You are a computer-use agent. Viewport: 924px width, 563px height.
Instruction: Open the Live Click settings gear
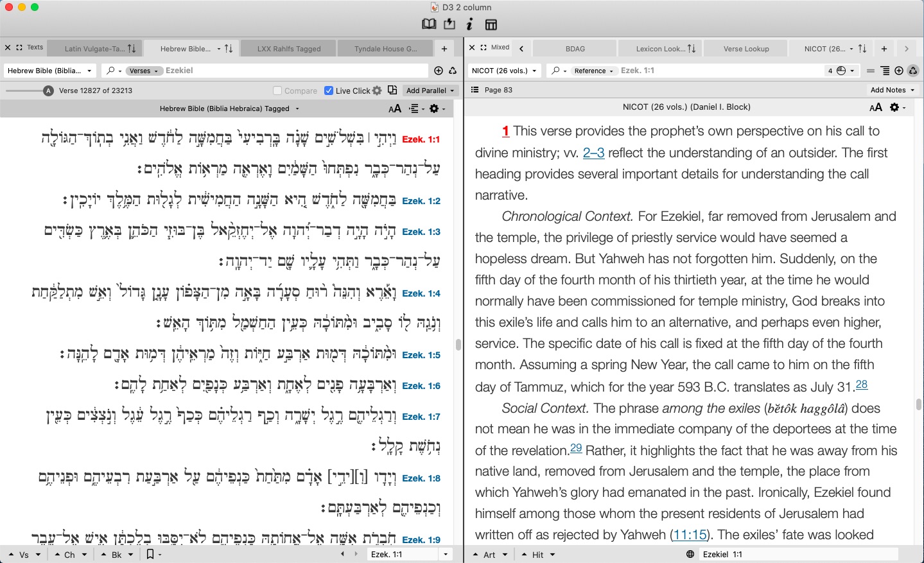(x=377, y=91)
